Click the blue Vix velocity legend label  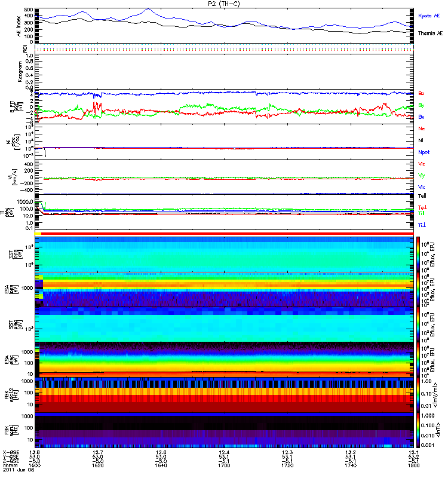coord(422,187)
